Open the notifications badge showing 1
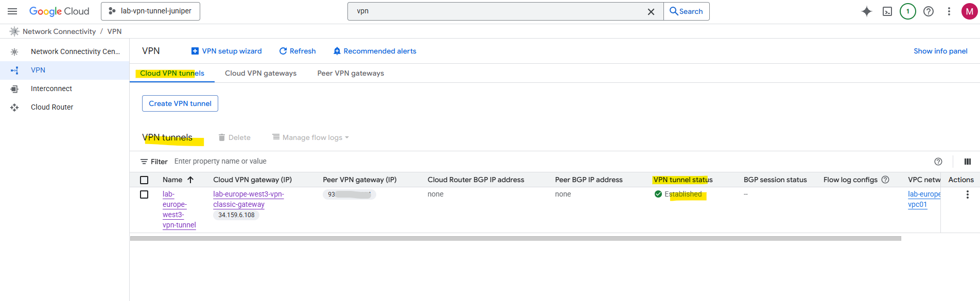Image resolution: width=980 pixels, height=301 pixels. tap(908, 11)
